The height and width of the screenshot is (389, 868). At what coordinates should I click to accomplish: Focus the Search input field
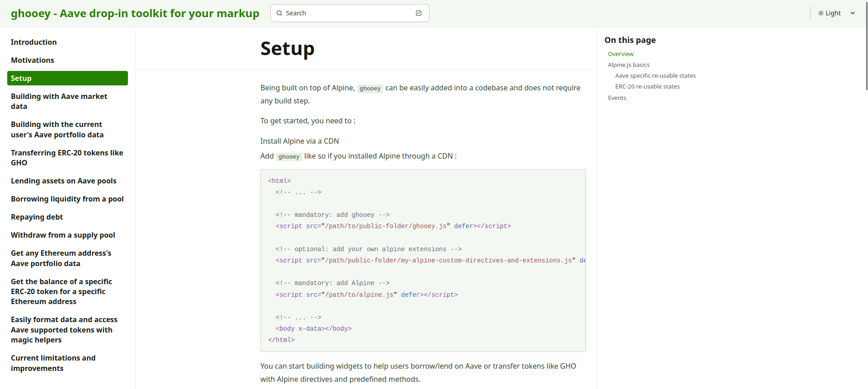(x=349, y=13)
